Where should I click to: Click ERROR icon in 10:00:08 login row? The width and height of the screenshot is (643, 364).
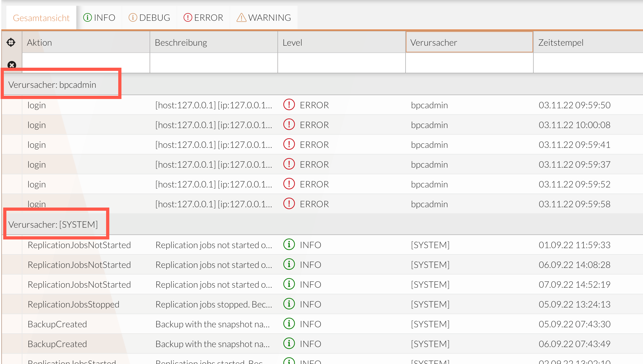click(x=289, y=125)
